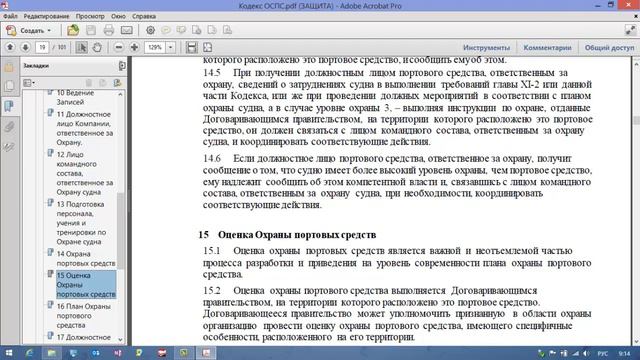The image size is (640, 360).
Task: Select bookmark 10 Ведение Записей
Action: coord(76,97)
